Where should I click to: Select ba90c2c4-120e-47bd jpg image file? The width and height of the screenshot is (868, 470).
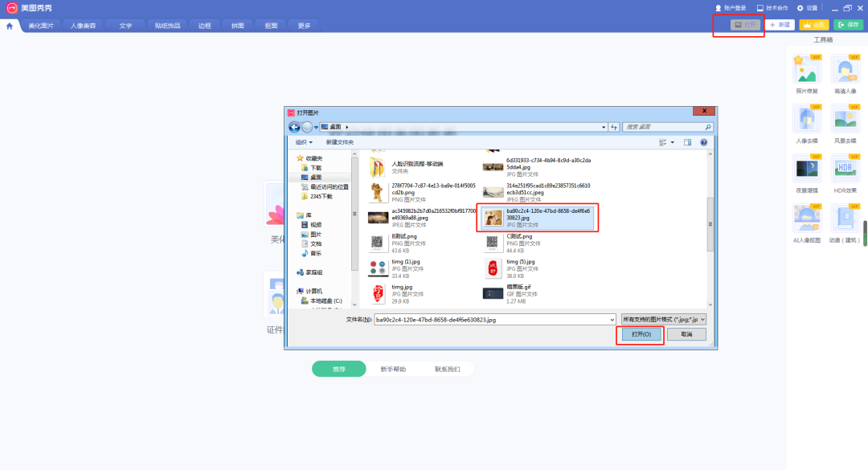[537, 218]
